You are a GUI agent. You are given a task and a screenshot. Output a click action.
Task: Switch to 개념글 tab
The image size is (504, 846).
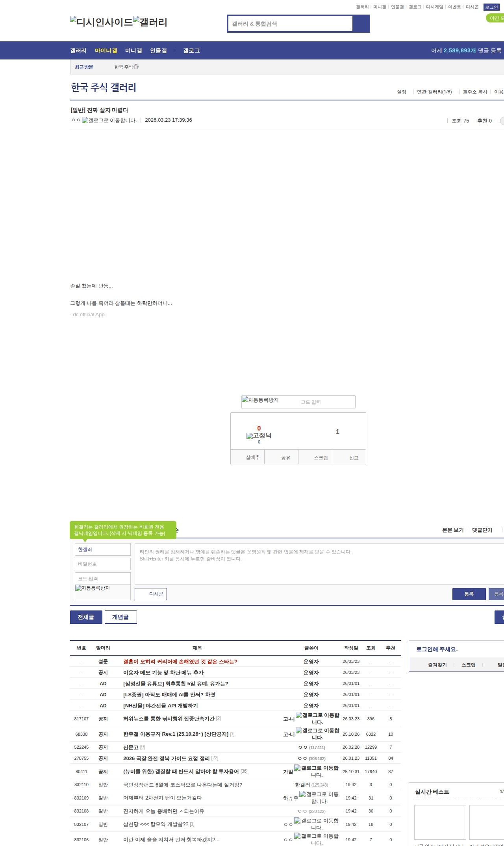[x=121, y=617]
